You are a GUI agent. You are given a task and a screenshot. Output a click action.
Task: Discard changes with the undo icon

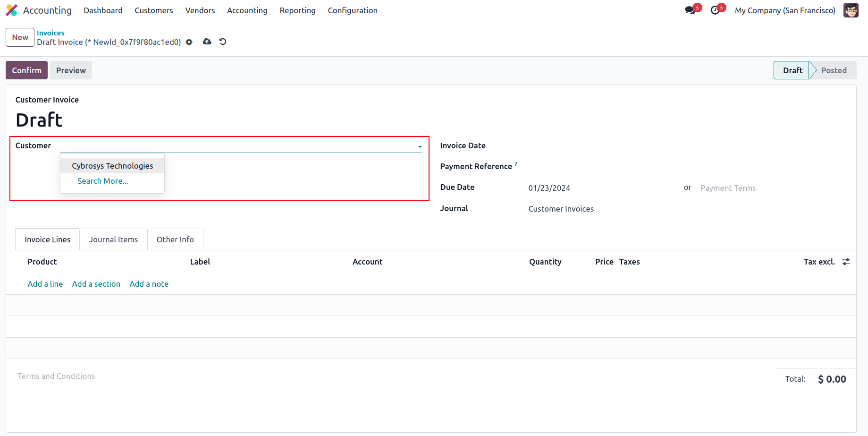pyautogui.click(x=223, y=42)
